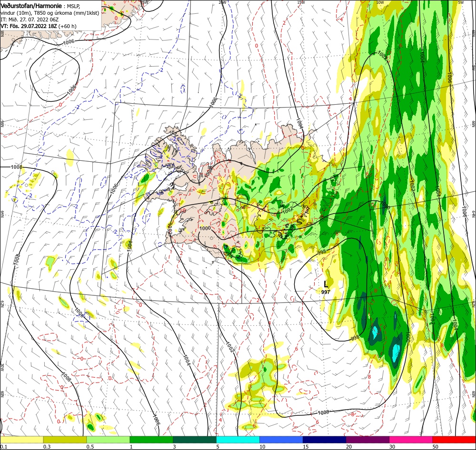Image resolution: width=476 pixels, height=450 pixels.
Task: Select the red 50 mm legend swatch
Action: (454, 440)
